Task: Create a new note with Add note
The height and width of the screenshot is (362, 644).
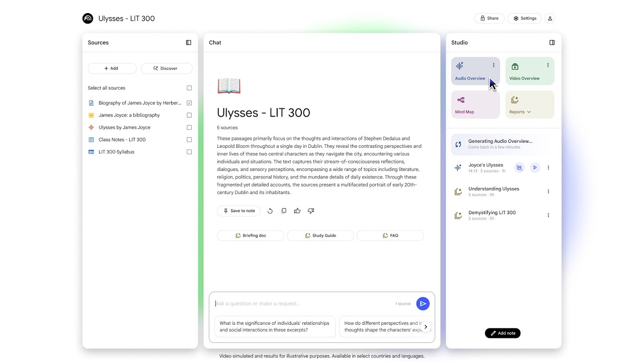Action: [503, 333]
